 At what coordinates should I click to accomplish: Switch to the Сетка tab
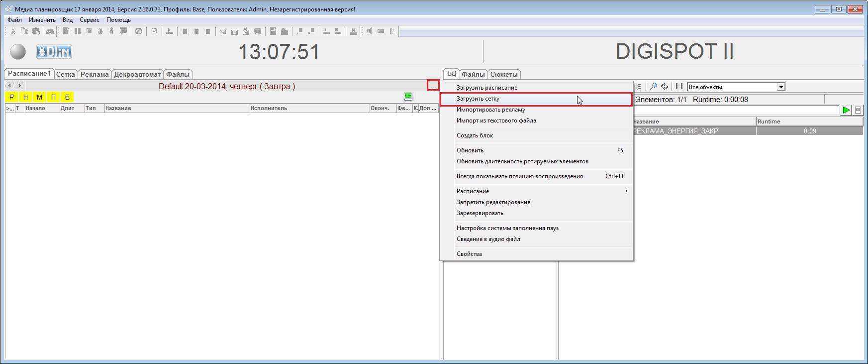pyautogui.click(x=65, y=74)
